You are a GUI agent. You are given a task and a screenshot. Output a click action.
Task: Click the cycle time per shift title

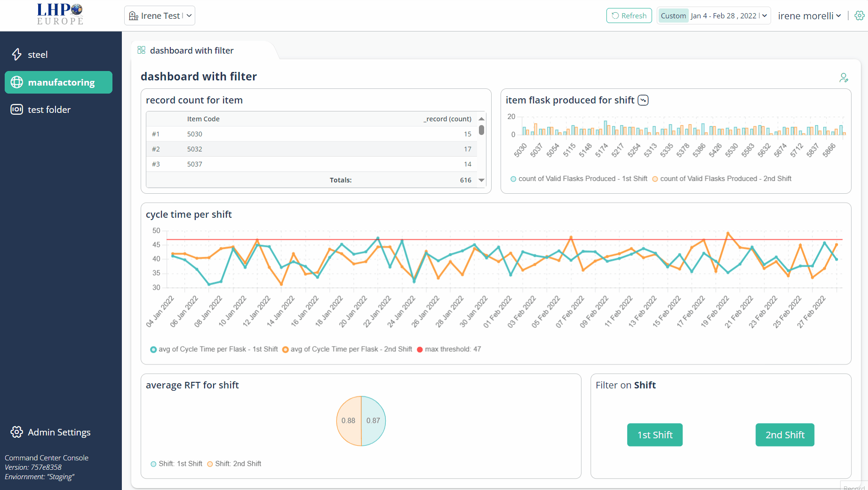[189, 214]
